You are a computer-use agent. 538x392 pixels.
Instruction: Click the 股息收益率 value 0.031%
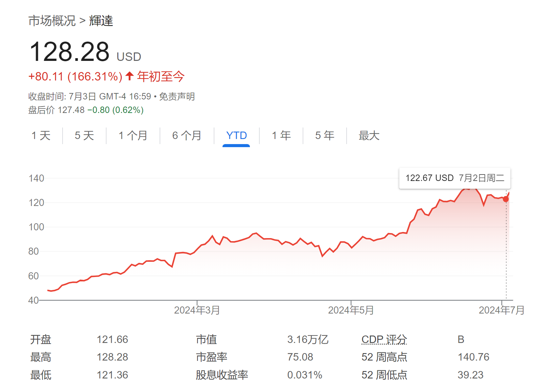(x=305, y=375)
